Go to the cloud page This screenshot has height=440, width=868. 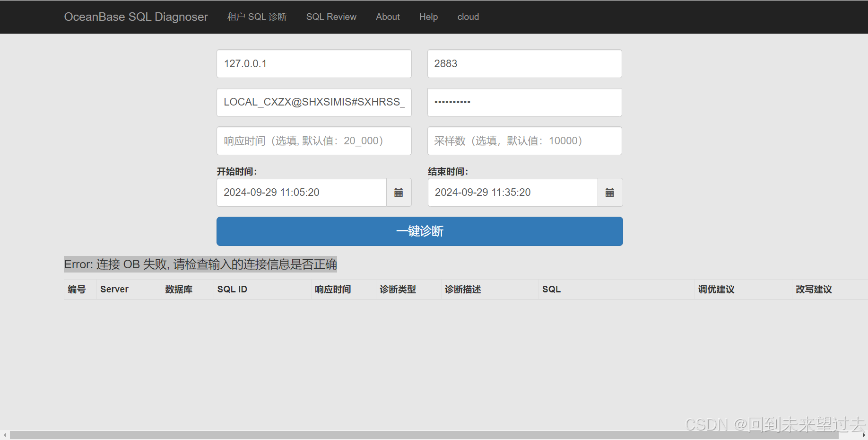pyautogui.click(x=468, y=17)
